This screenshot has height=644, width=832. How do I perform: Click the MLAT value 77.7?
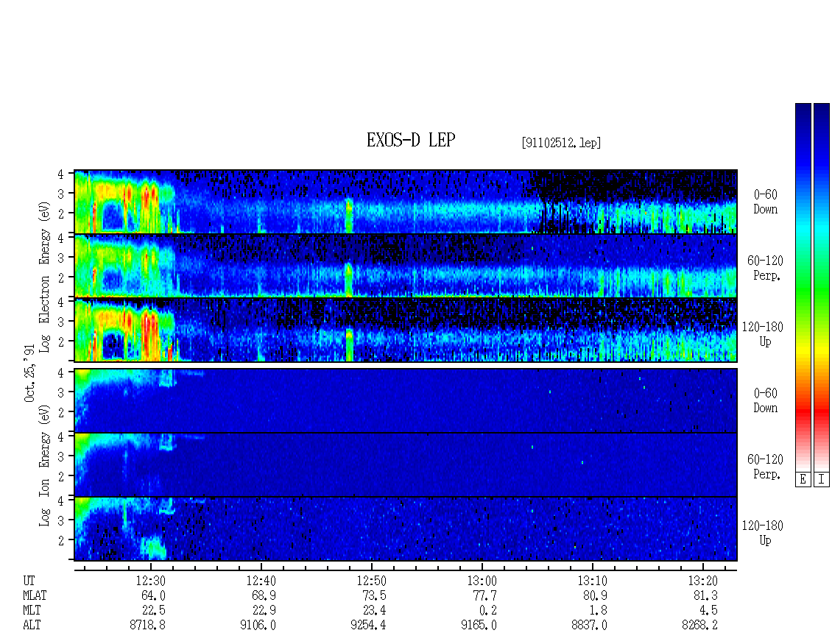pyautogui.click(x=484, y=595)
